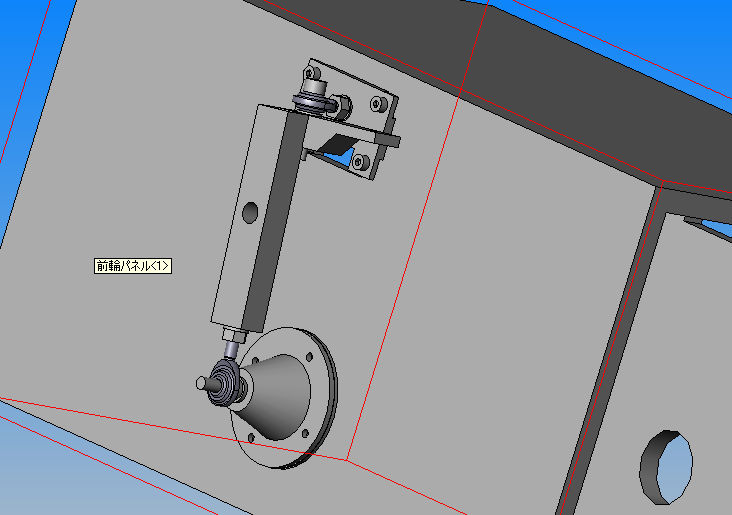Select the conical part on the flange

tap(278, 396)
